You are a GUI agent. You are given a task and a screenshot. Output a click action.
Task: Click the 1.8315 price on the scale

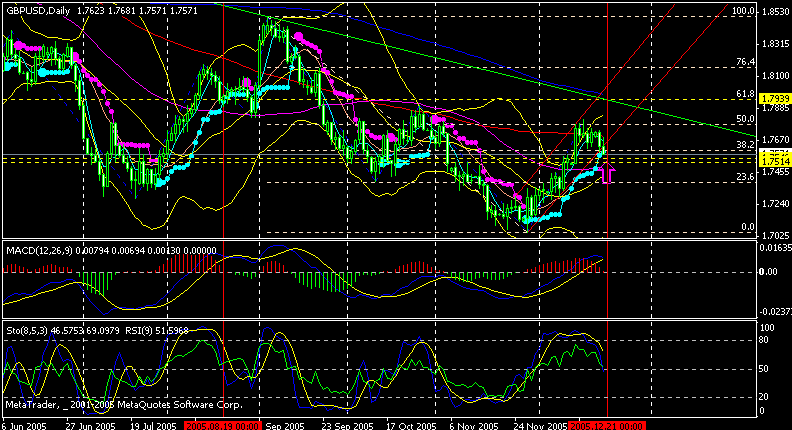(776, 44)
